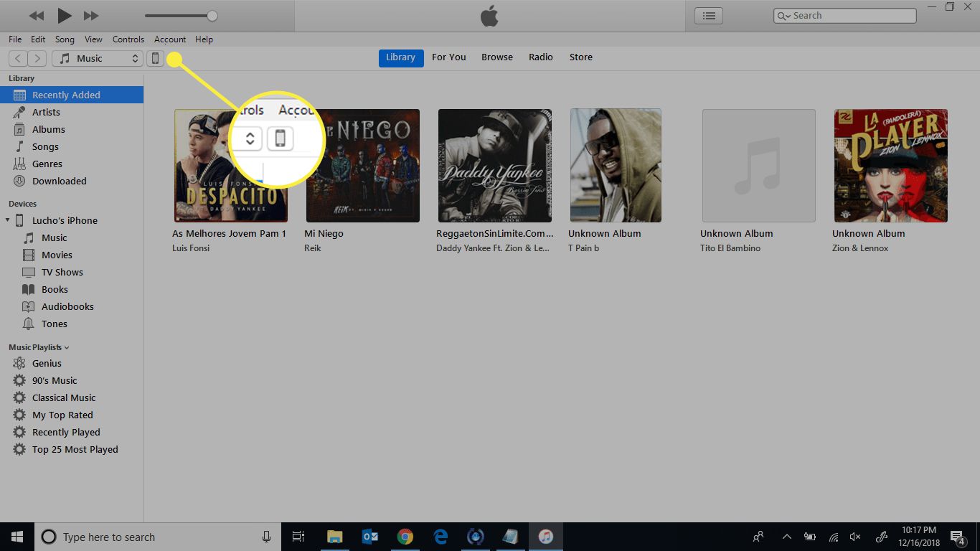Start playback with the Play button
Screen dimensions: 980x551
(x=64, y=15)
